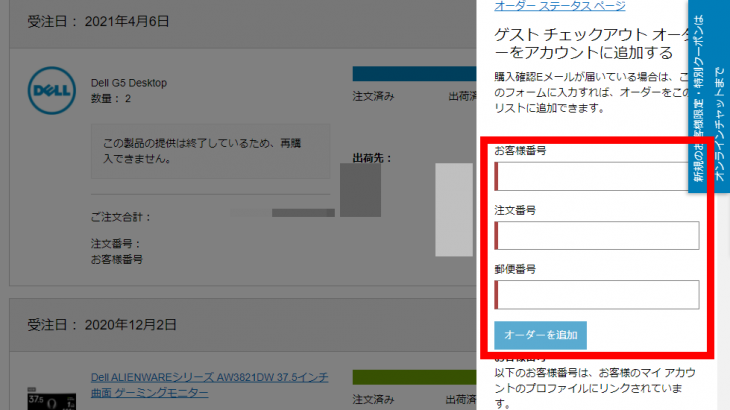Image resolution: width=730 pixels, height=410 pixels.
Task: Select the 受注日 2020年12月2日 order header
Action: pos(103,324)
